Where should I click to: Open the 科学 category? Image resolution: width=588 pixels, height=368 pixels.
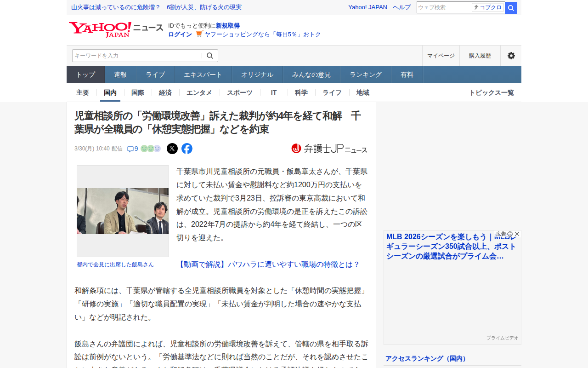pos(301,92)
